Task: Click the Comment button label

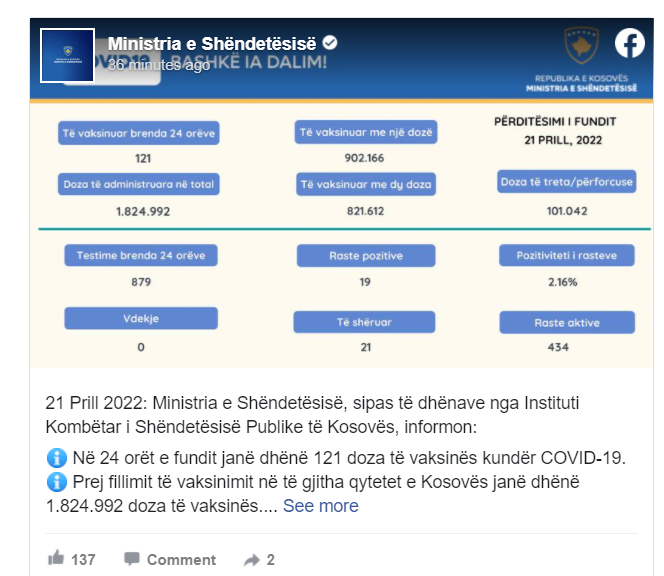Action: (x=181, y=560)
